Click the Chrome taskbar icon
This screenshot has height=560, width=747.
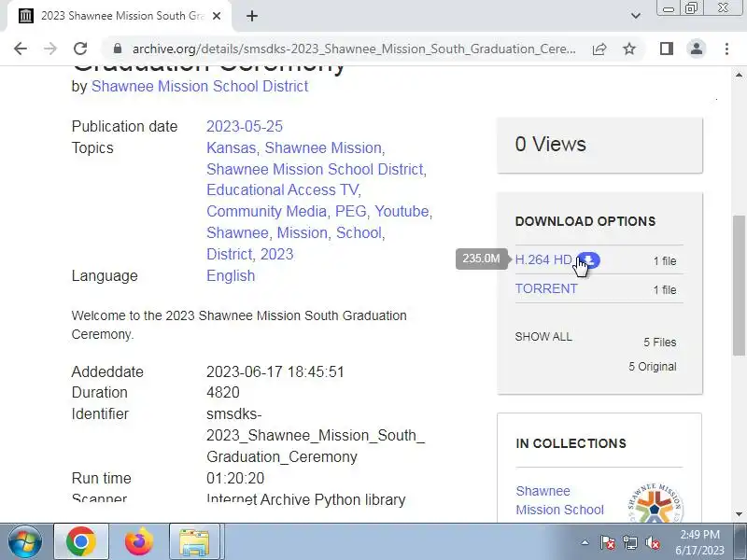[x=80, y=542]
